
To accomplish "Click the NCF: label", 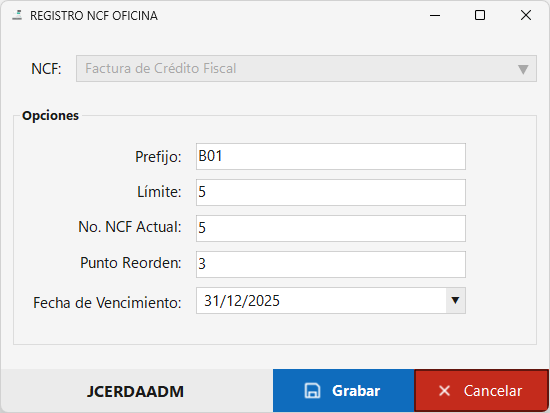I will pyautogui.click(x=46, y=69).
